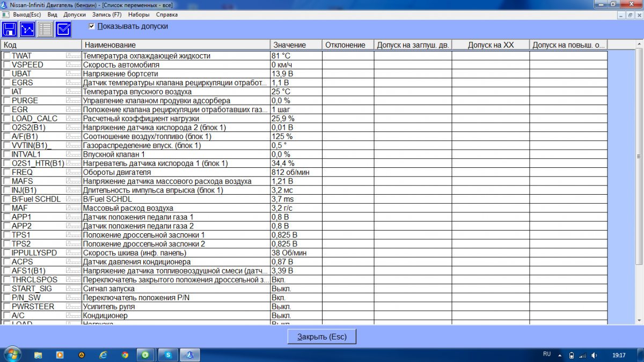The image size is (644, 362).
Task: Select the '13,9 В' voltage value
Action: click(296, 73)
